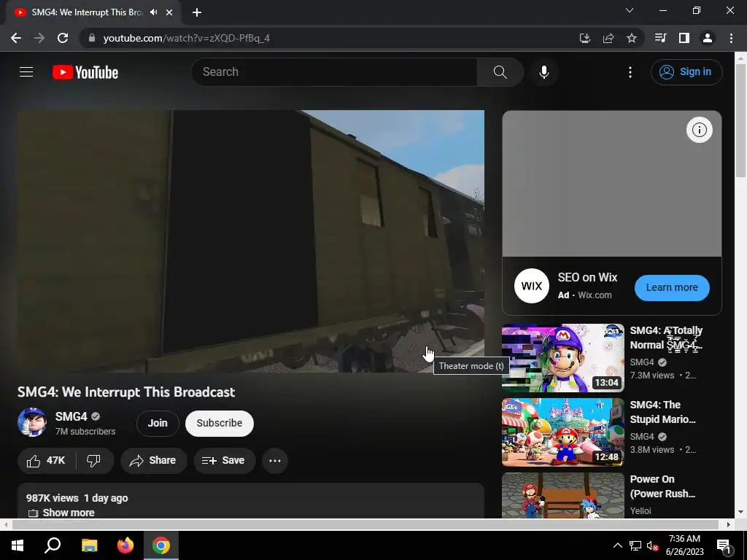This screenshot has height=560, width=747.
Task: Click the video player area
Action: tap(251, 241)
